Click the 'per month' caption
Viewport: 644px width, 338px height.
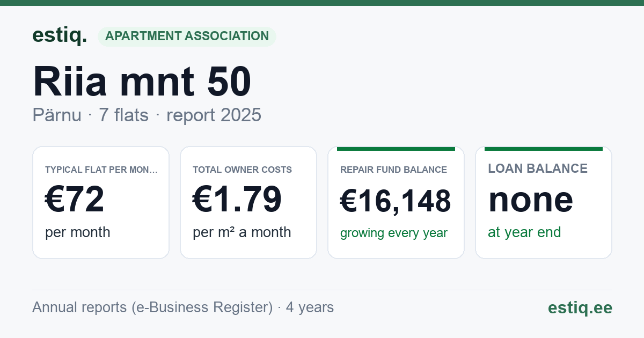point(78,232)
